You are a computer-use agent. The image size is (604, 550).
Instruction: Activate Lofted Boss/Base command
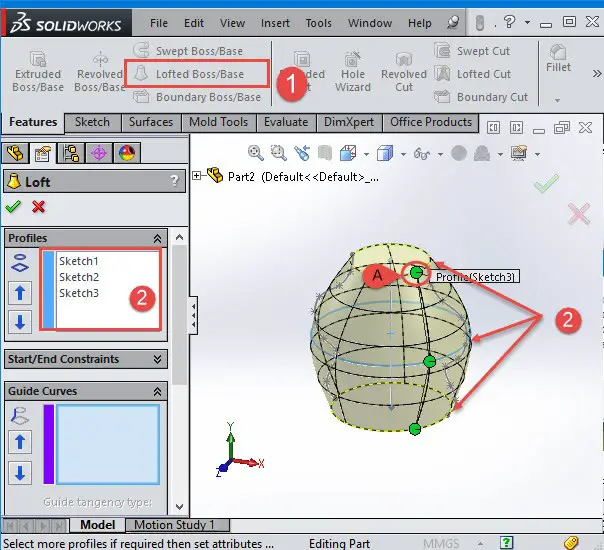(189, 74)
